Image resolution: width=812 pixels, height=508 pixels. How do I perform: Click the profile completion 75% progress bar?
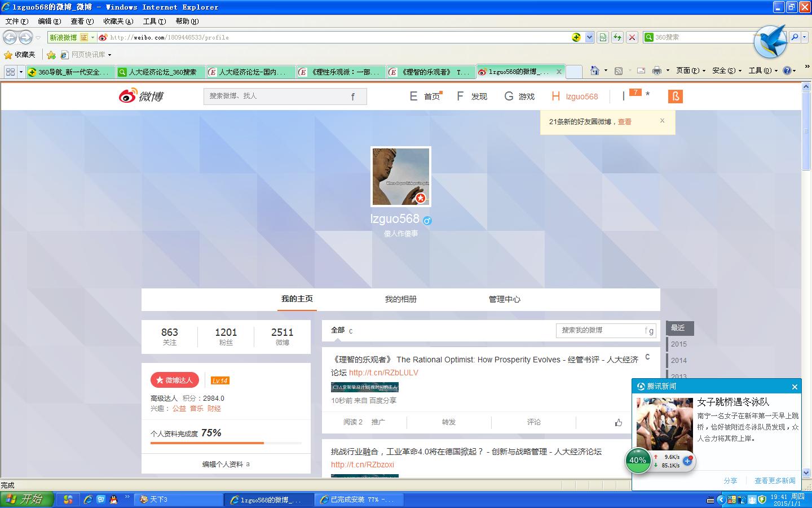point(226,443)
